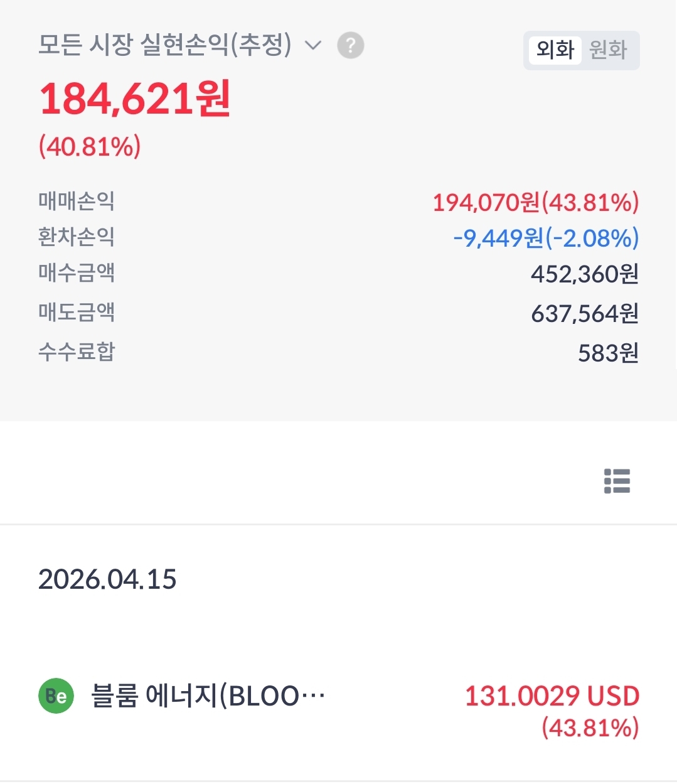Select the 환차손익 row label
Viewport: 677px width, 784px height.
coord(77,237)
